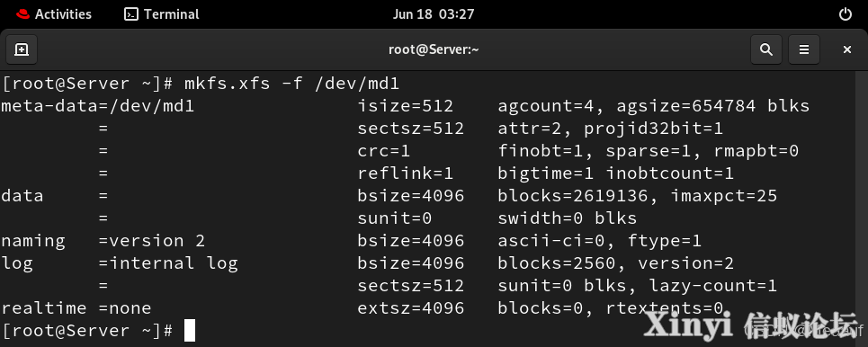Click the Red Hat logo icon
The image size is (868, 347).
[x=22, y=14]
